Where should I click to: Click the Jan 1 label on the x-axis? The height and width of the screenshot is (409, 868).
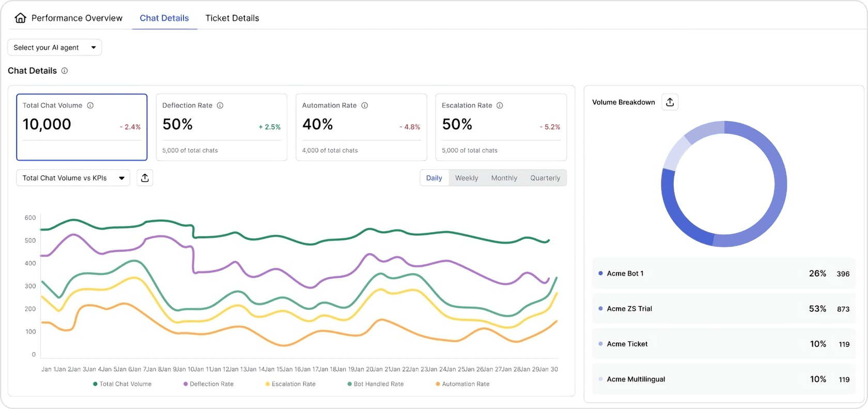tap(48, 369)
